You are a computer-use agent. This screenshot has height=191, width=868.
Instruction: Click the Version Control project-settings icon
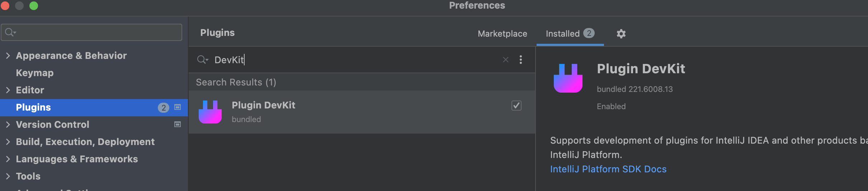coord(178,125)
